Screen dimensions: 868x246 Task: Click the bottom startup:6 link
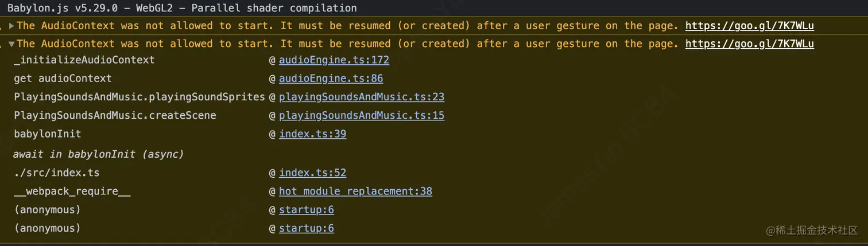[306, 228]
